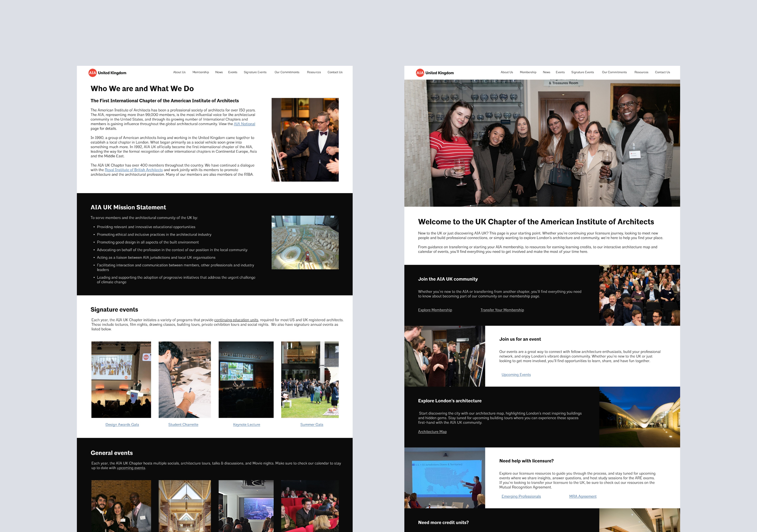Click the night building photo beside Explore London's architecture
The width and height of the screenshot is (757, 532).
coord(640,417)
